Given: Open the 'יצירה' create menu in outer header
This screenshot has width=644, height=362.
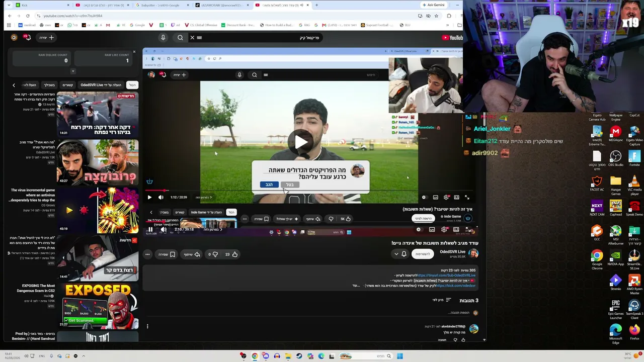Looking at the screenshot, I should [x=46, y=38].
